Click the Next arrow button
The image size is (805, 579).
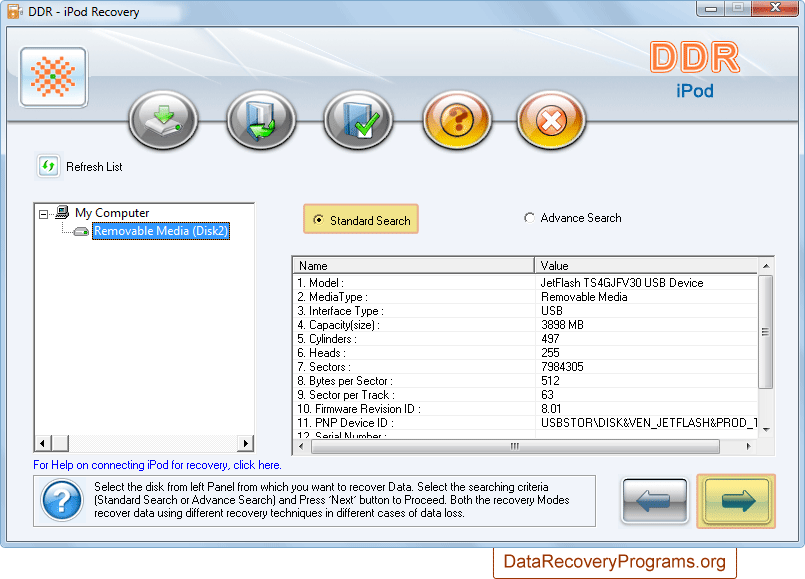[x=736, y=501]
